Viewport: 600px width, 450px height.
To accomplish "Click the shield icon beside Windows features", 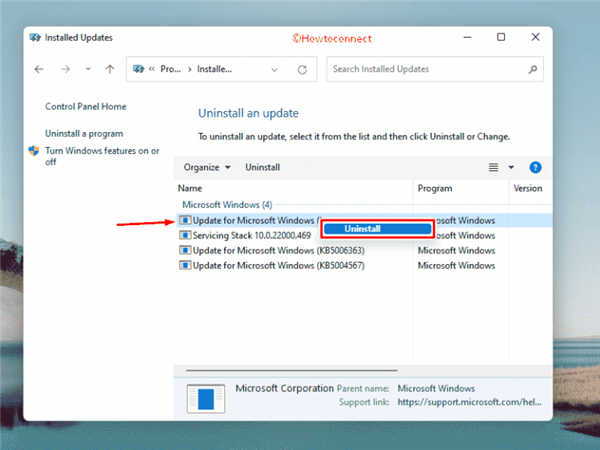I will pyautogui.click(x=34, y=151).
